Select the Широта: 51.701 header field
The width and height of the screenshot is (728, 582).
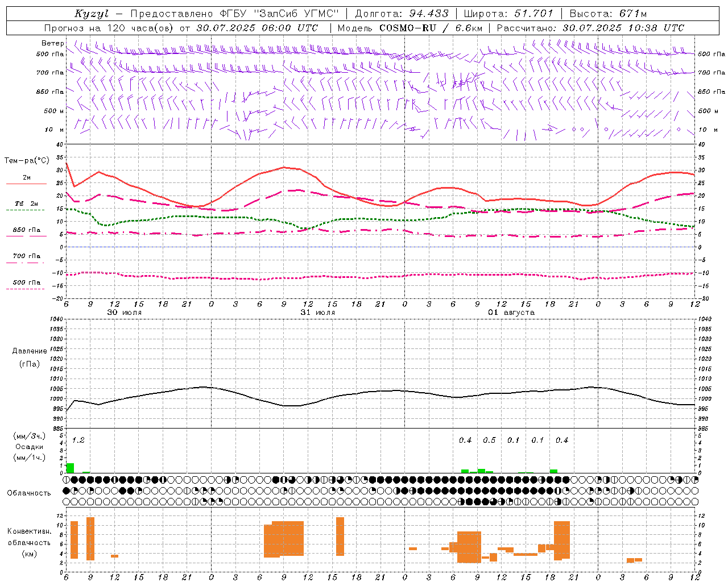(x=508, y=14)
